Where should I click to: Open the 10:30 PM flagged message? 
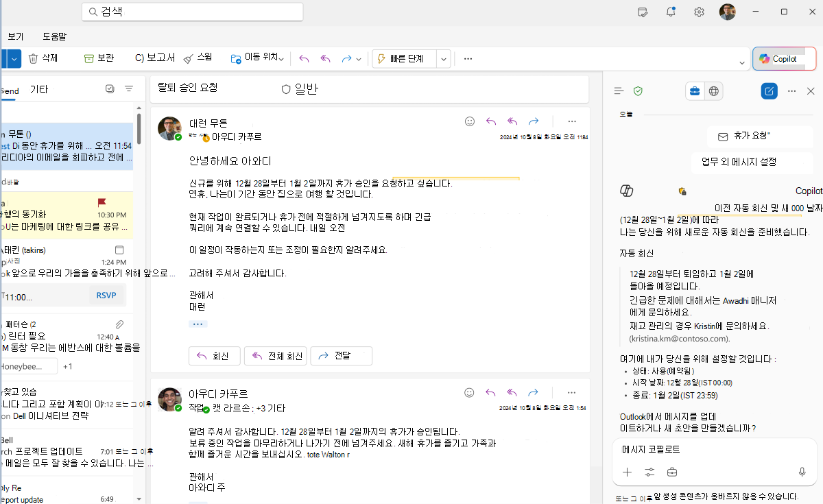point(67,215)
